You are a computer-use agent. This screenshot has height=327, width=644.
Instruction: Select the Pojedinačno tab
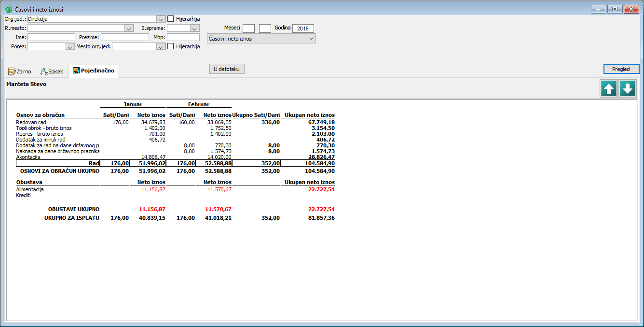coord(94,71)
